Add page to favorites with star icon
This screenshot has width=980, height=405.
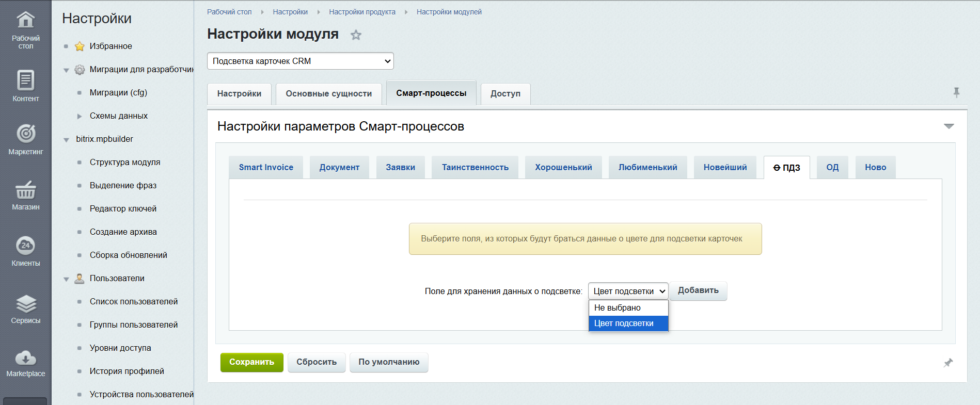point(356,35)
